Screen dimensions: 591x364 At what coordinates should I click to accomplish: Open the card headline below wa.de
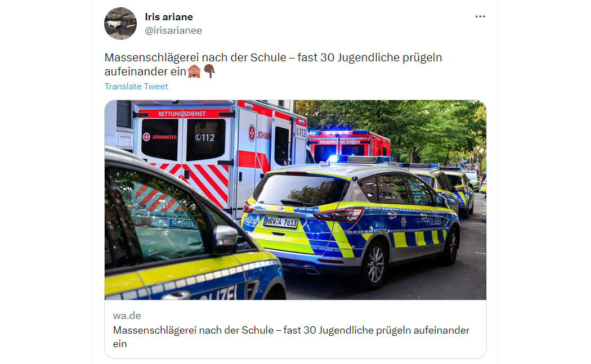point(291,337)
